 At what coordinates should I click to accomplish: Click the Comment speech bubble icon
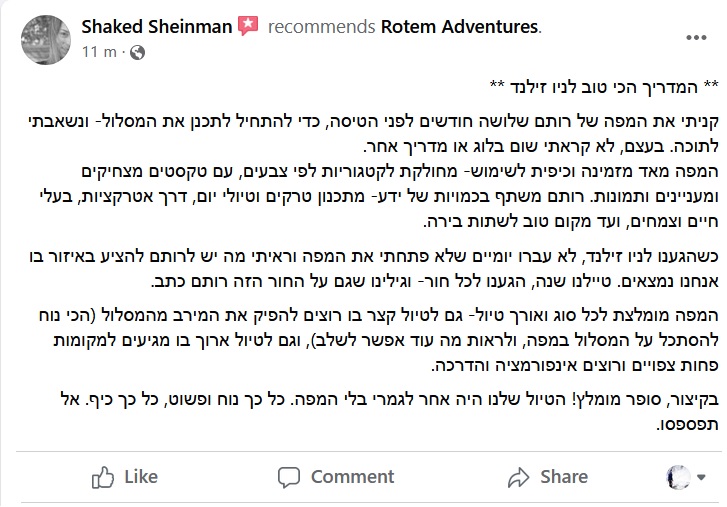[x=291, y=477]
